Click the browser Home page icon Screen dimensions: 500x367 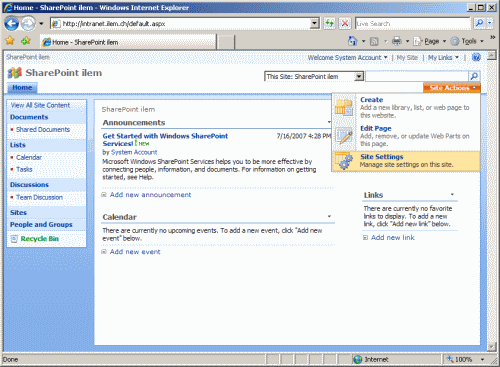tap(352, 41)
